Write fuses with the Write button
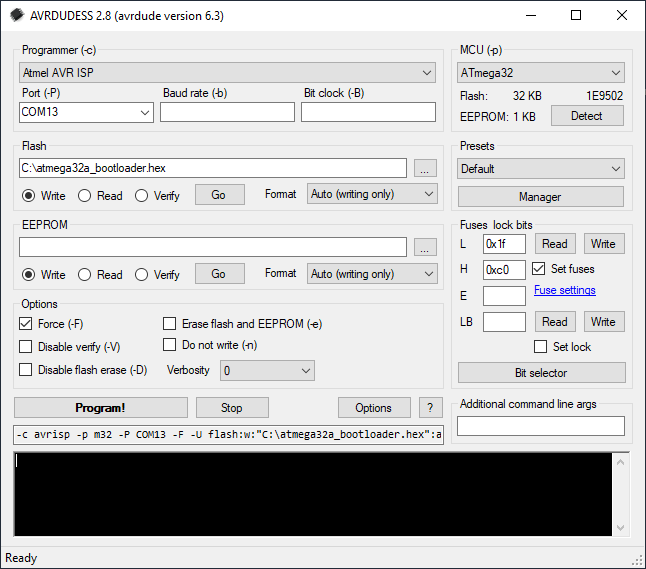The height and width of the screenshot is (569, 646). [x=604, y=244]
